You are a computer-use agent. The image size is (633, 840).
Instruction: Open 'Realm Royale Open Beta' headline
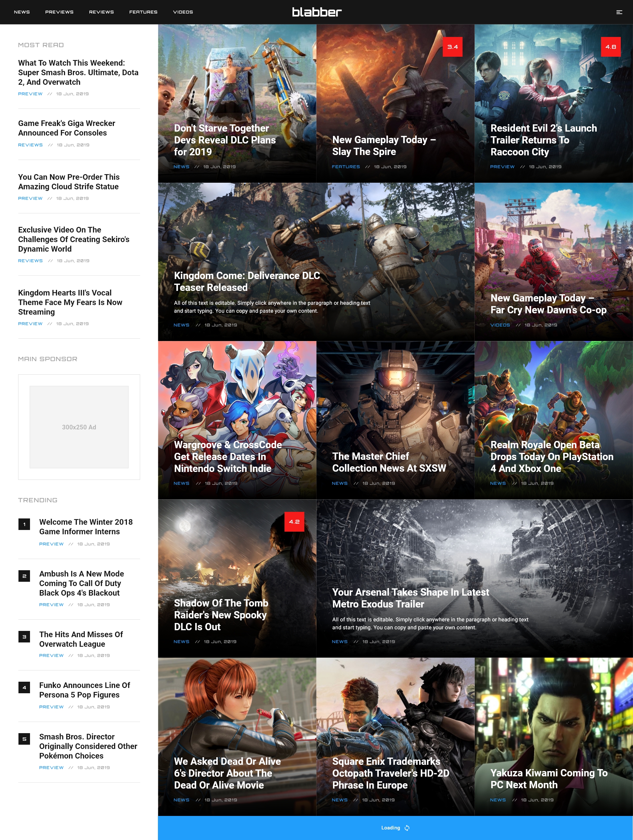552,456
